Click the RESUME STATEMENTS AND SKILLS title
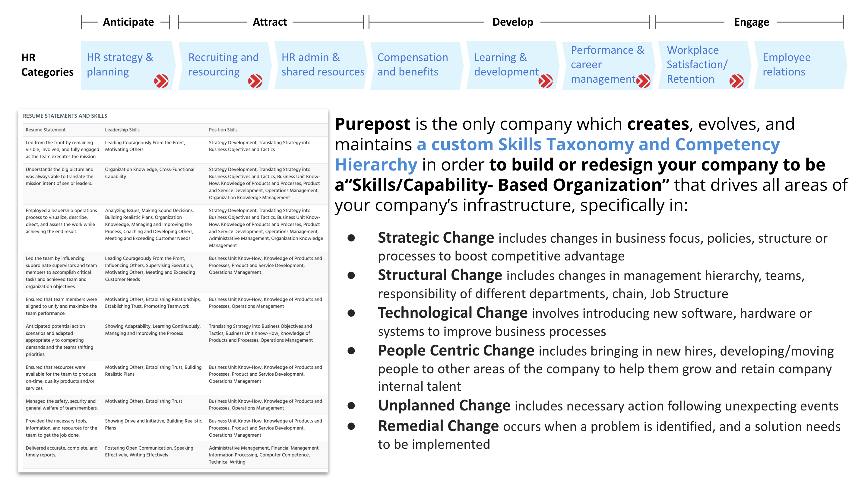 pos(65,116)
